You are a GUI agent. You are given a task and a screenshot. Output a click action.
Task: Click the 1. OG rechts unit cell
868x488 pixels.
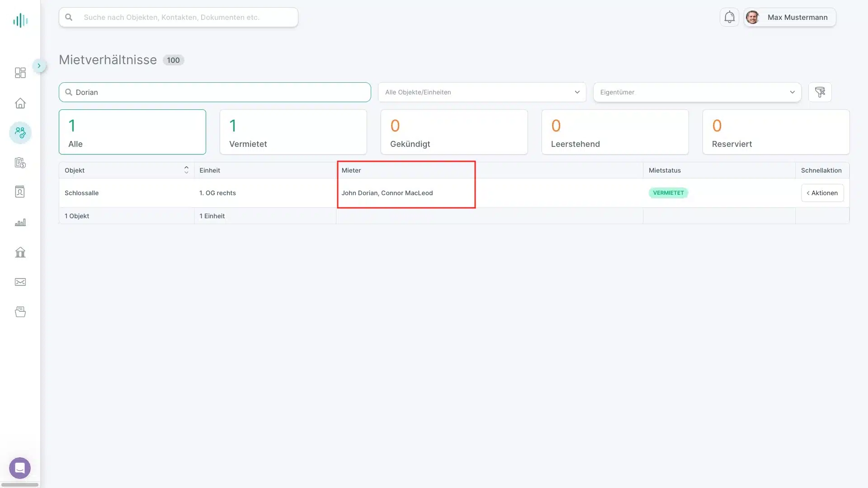[x=265, y=193]
